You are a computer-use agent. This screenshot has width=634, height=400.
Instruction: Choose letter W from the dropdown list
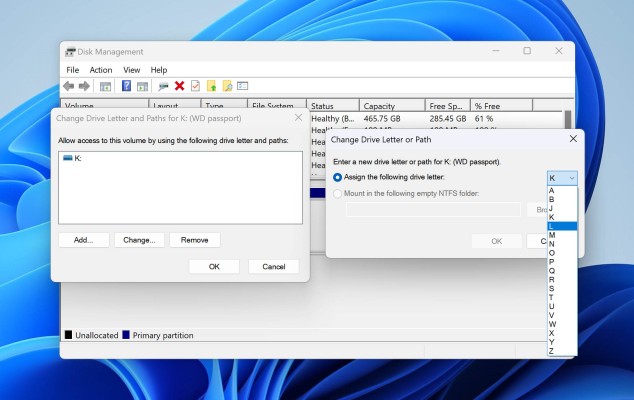[562, 324]
